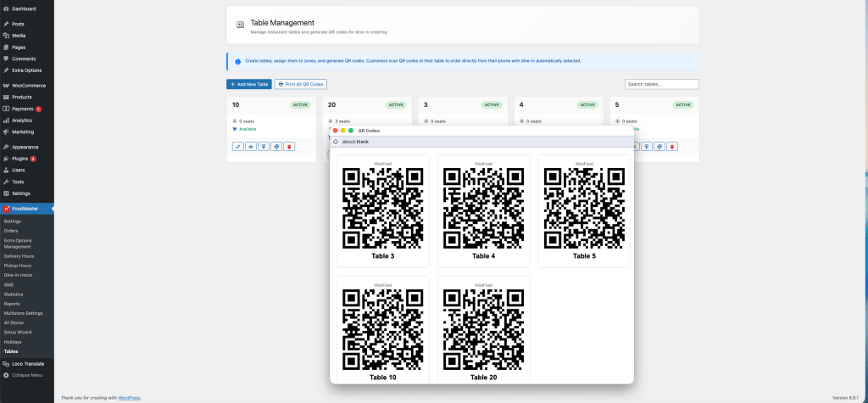
Task: Click the green Available text on table 10 card
Action: tap(248, 129)
